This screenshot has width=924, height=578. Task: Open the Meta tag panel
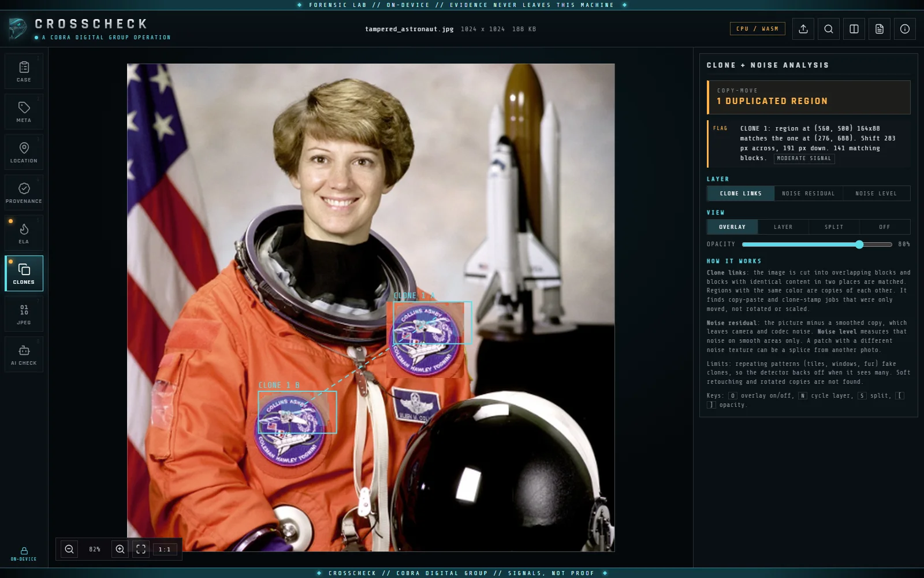[24, 112]
